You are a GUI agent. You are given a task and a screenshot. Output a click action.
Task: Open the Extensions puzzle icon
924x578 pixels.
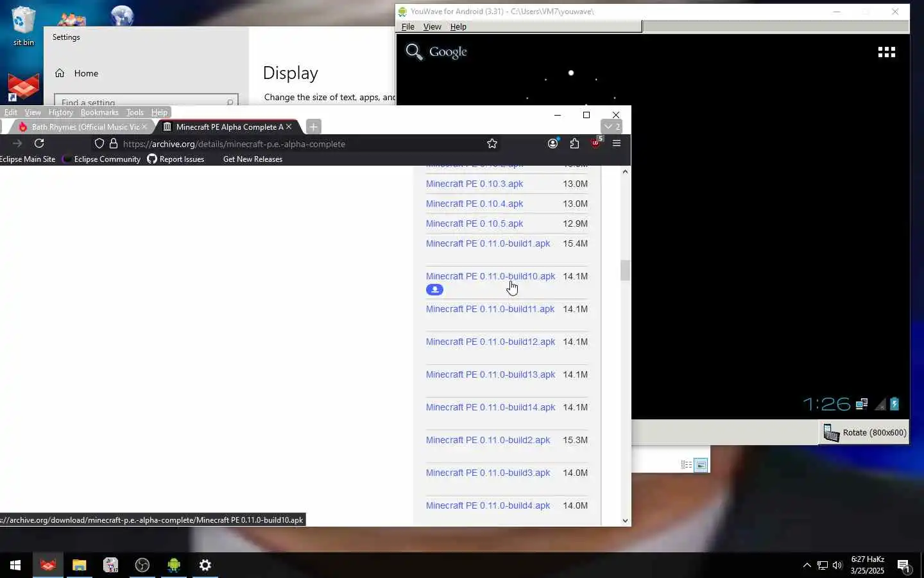(x=574, y=143)
